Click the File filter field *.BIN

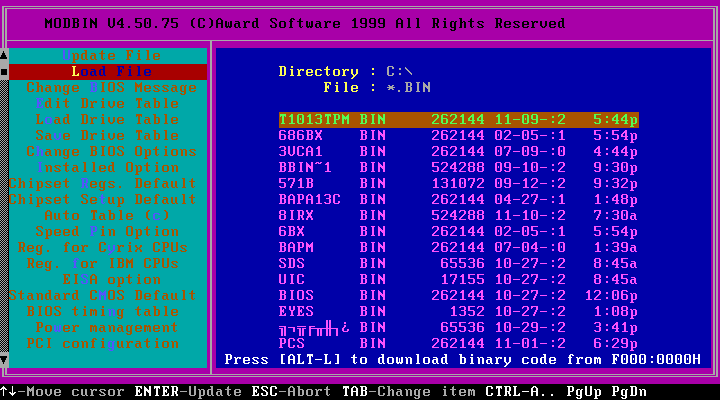(x=409, y=88)
